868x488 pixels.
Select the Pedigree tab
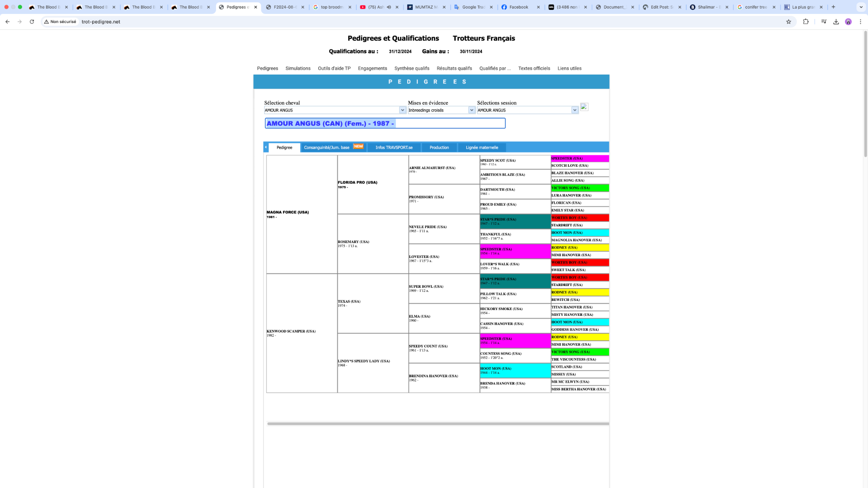284,148
